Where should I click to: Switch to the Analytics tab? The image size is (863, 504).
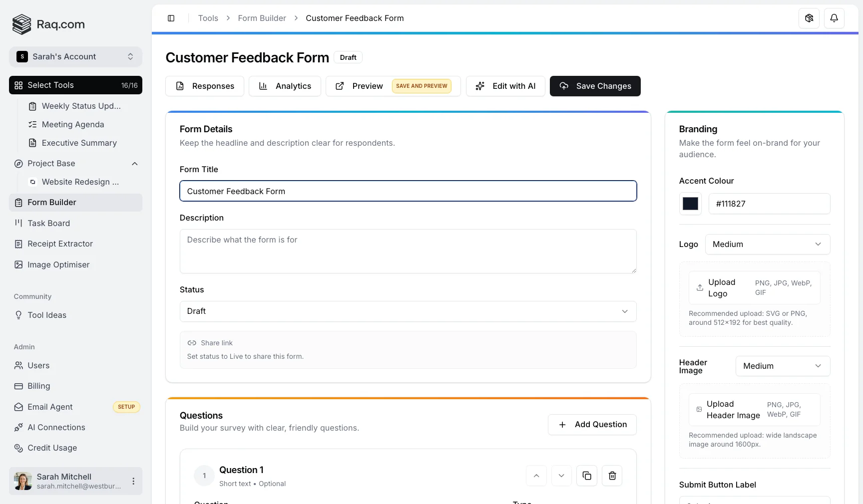pos(285,86)
